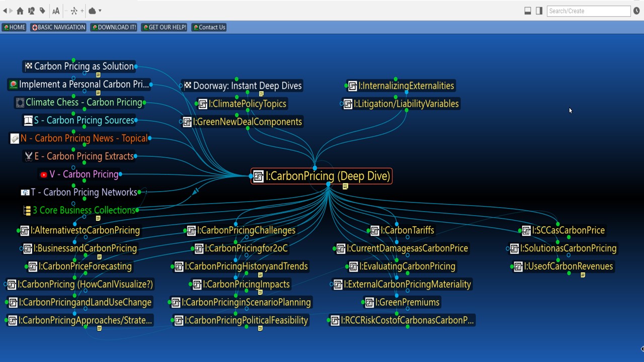Select I:UseofCarbonRevenues thought
The width and height of the screenshot is (644, 362).
pyautogui.click(x=563, y=266)
